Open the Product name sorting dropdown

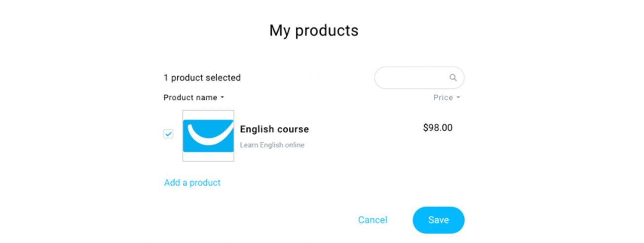pyautogui.click(x=194, y=98)
